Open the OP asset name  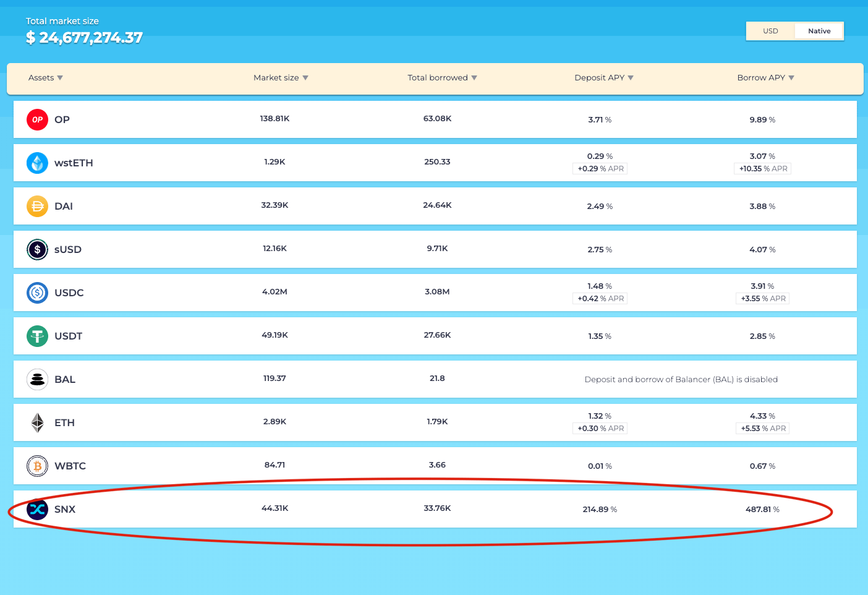[x=62, y=119]
